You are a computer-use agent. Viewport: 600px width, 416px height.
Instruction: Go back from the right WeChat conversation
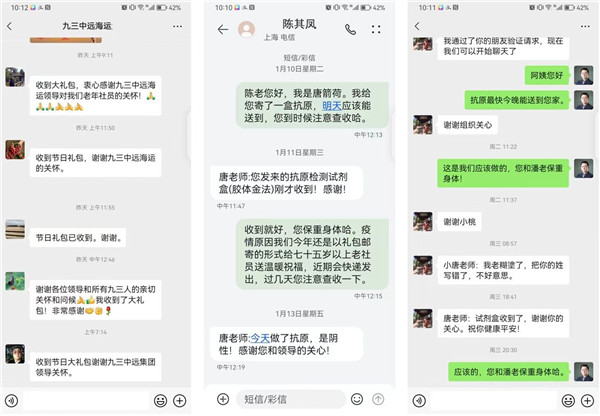pyautogui.click(x=417, y=26)
